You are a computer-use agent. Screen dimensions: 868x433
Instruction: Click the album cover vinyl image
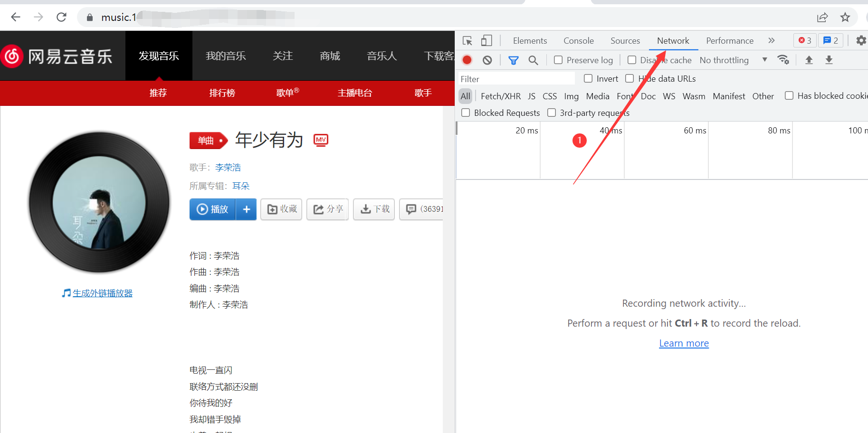point(99,202)
